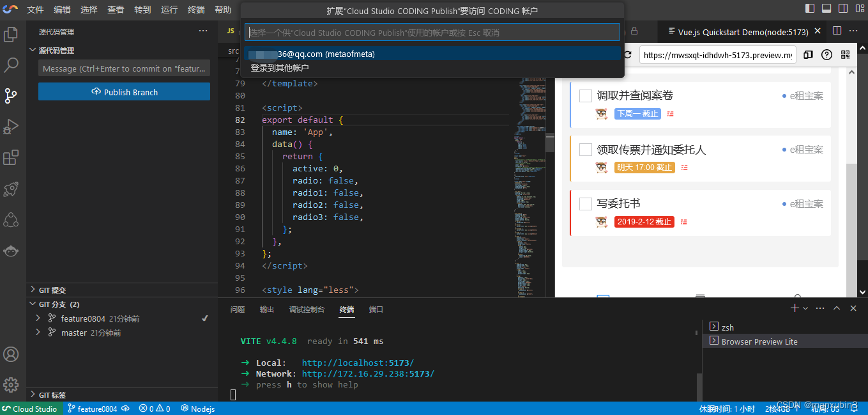Open the Manage gear icon
868x415 pixels.
(11, 385)
